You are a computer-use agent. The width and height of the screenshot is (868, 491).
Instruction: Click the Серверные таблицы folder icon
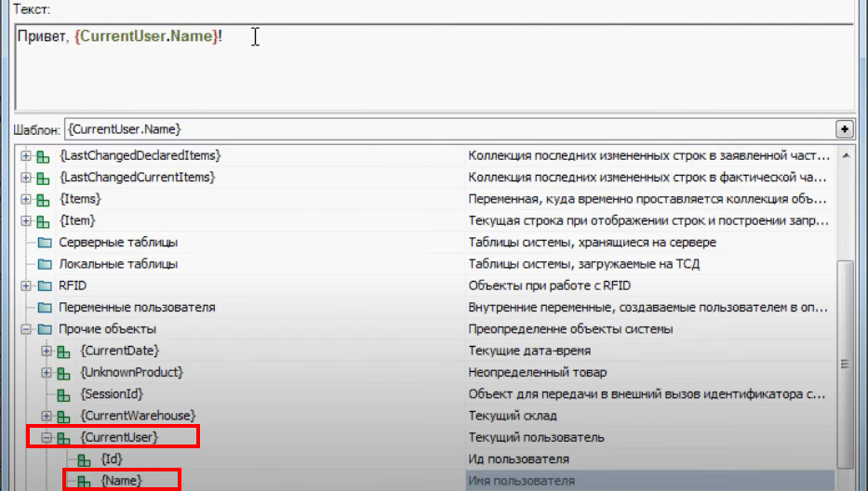pos(45,243)
